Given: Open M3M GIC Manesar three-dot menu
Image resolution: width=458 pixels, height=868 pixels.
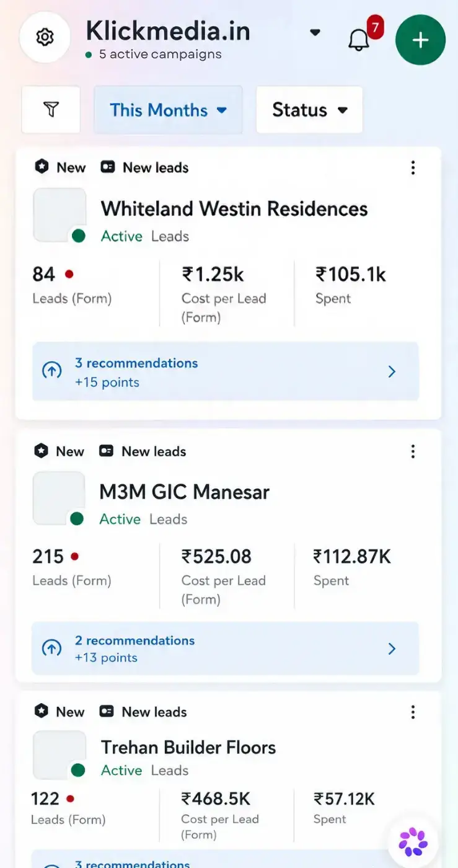Looking at the screenshot, I should [413, 451].
